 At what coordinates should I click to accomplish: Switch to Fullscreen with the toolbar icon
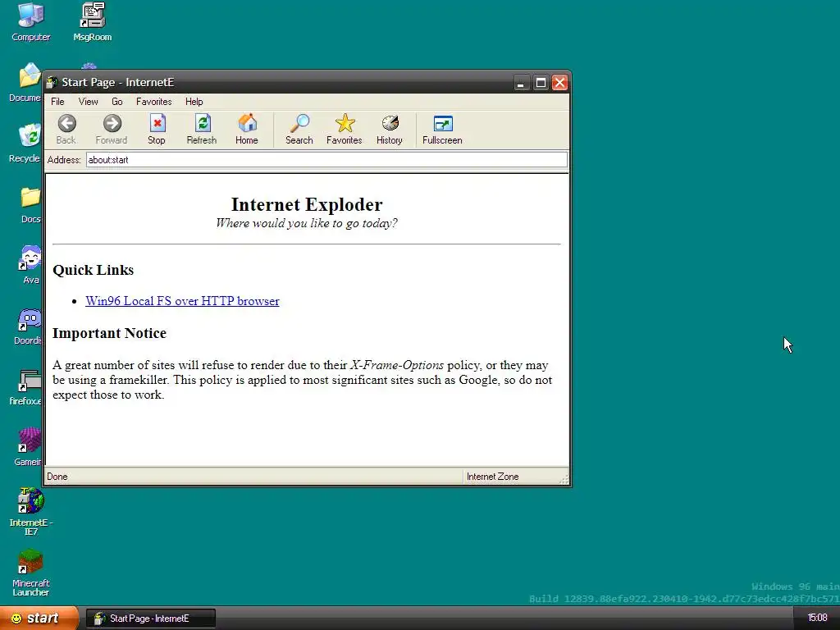point(442,124)
